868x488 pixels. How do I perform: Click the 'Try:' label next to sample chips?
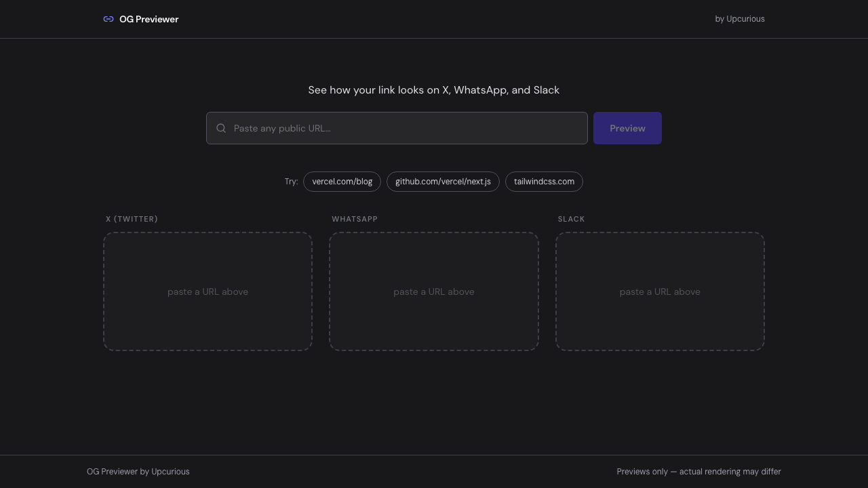292,182
